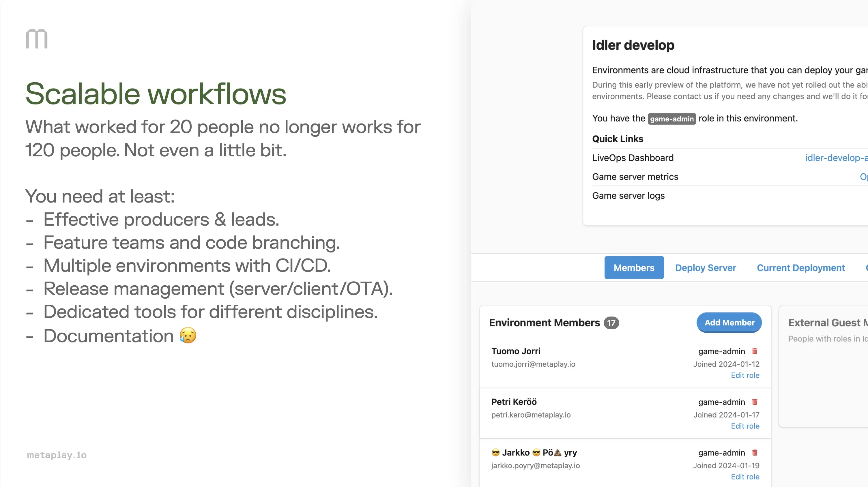Click the trash icon next to Jarkko's game-admin role

[755, 453]
